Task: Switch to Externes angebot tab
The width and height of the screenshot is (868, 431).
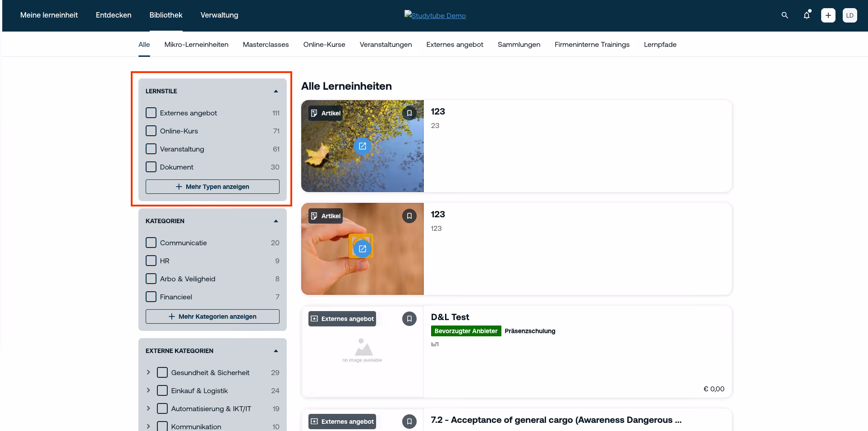Action: 455,45
